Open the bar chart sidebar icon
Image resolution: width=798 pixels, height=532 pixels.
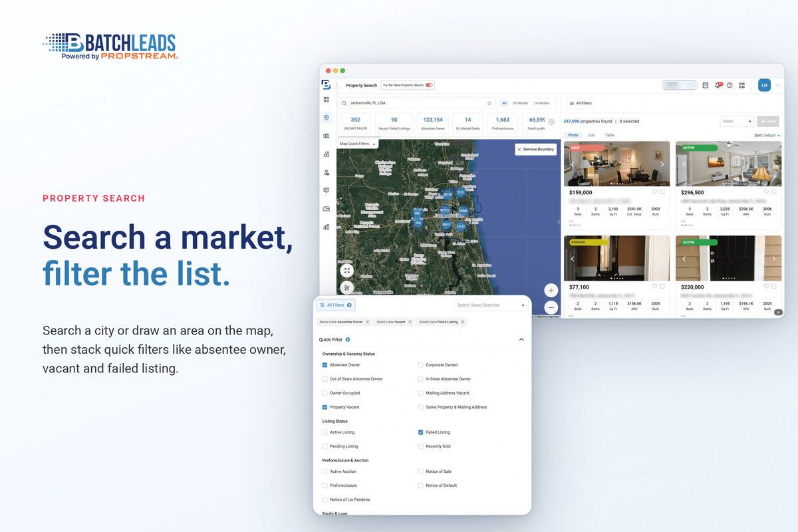click(x=327, y=227)
